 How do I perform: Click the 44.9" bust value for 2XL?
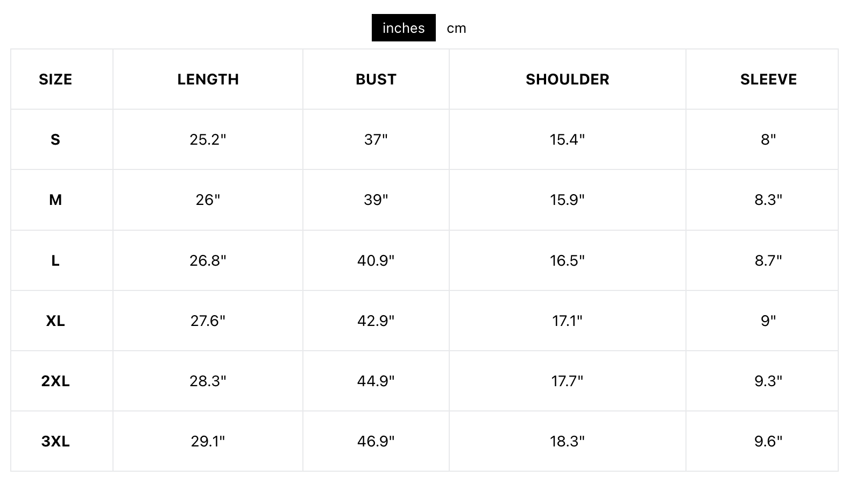click(376, 381)
